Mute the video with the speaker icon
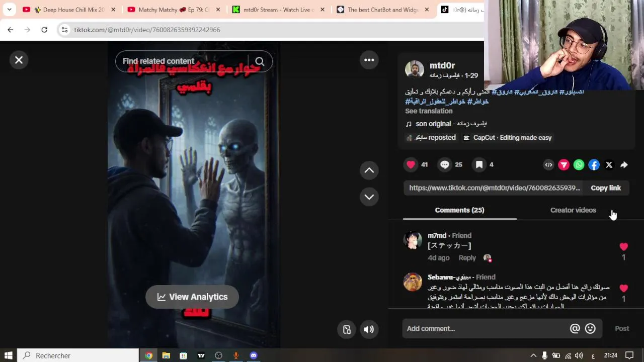 tap(369, 329)
